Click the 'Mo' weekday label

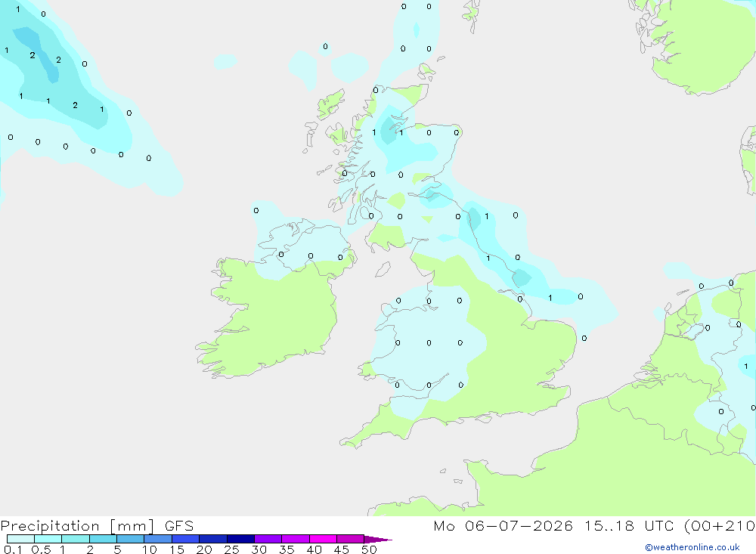(444, 525)
